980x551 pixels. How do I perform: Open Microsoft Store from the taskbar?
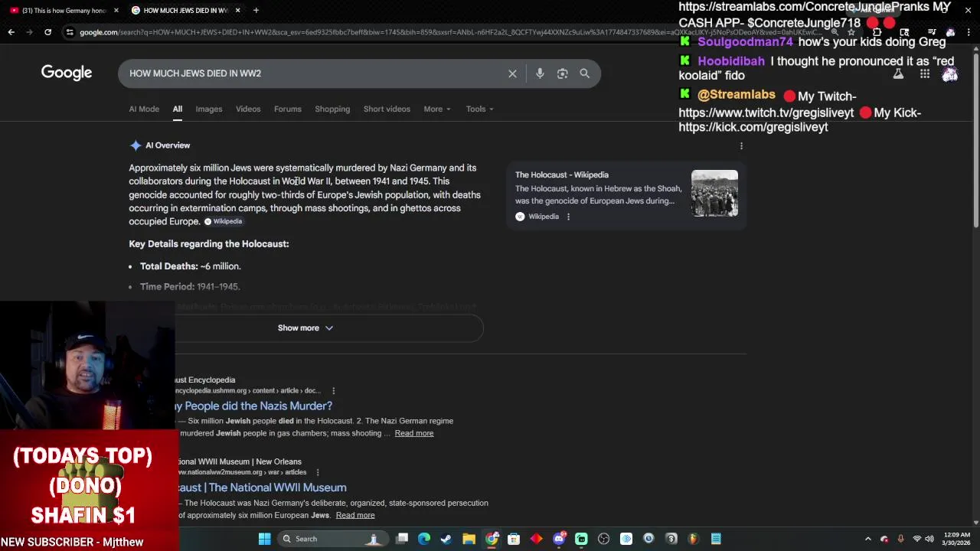[x=514, y=539]
